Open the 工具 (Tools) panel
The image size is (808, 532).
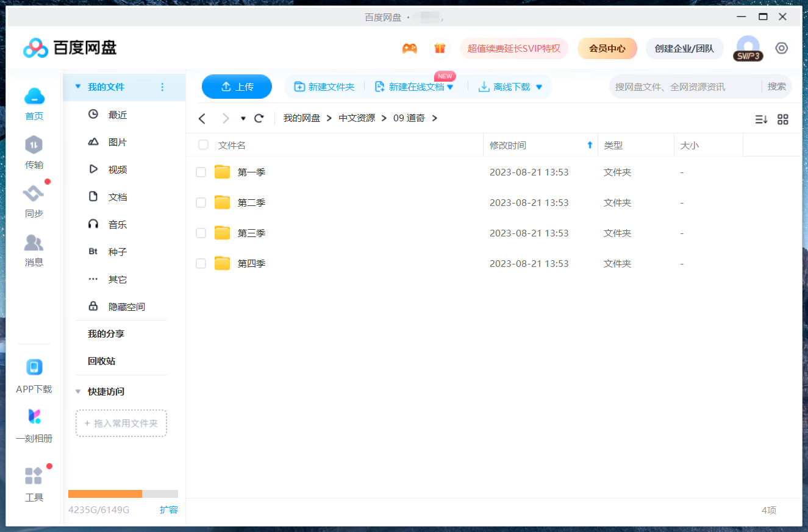34,484
